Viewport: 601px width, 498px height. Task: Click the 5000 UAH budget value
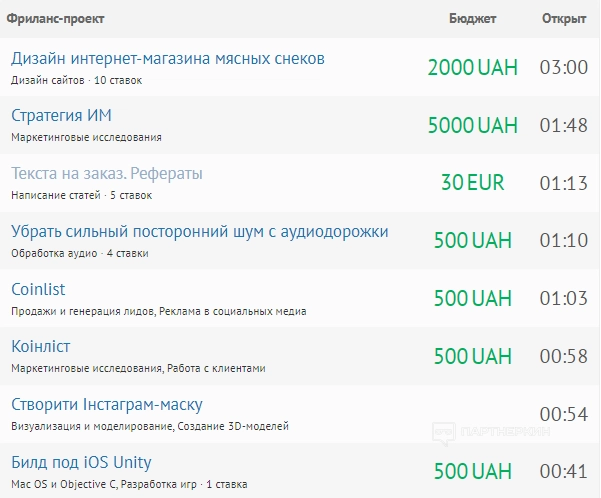pos(472,126)
